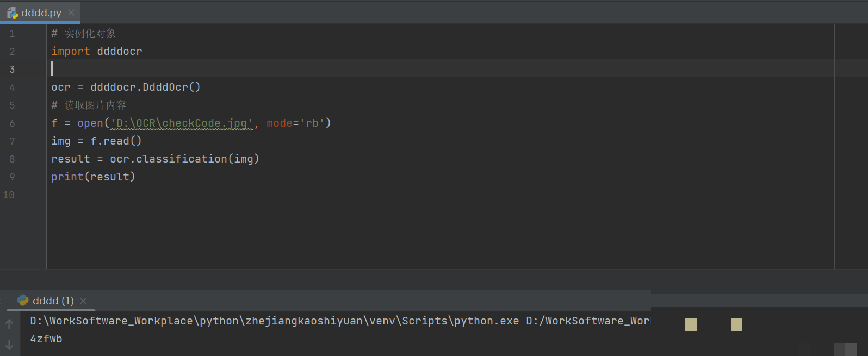The image size is (868, 356).
Task: Click the 'D:\OCR\checkCode.jpg' path string
Action: coord(181,123)
